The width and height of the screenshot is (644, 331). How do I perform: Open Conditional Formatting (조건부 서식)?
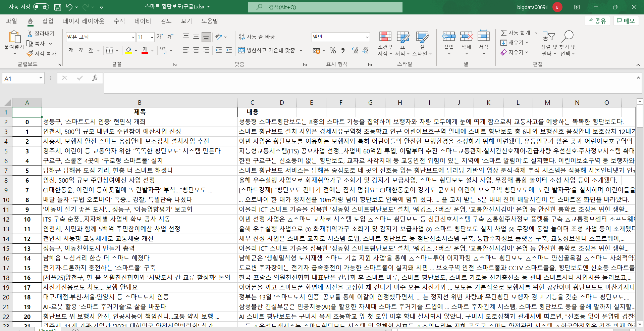point(385,43)
